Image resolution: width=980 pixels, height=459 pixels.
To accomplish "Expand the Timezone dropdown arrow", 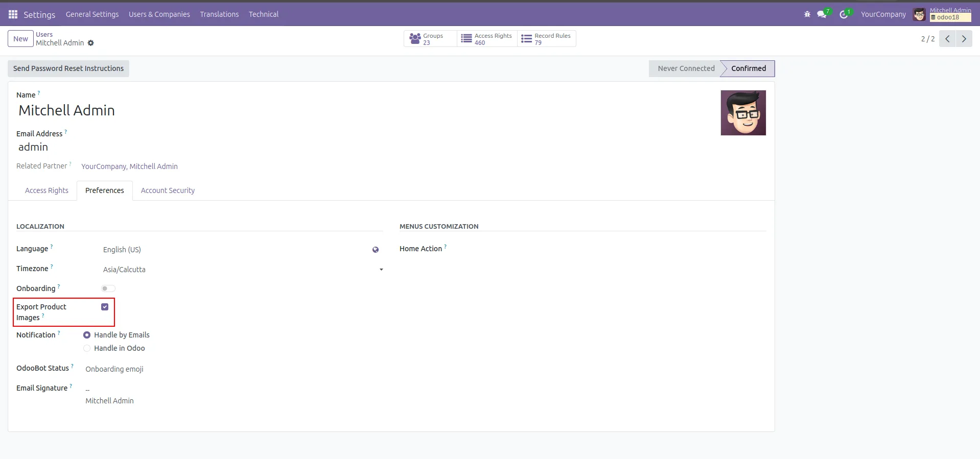I will (381, 270).
